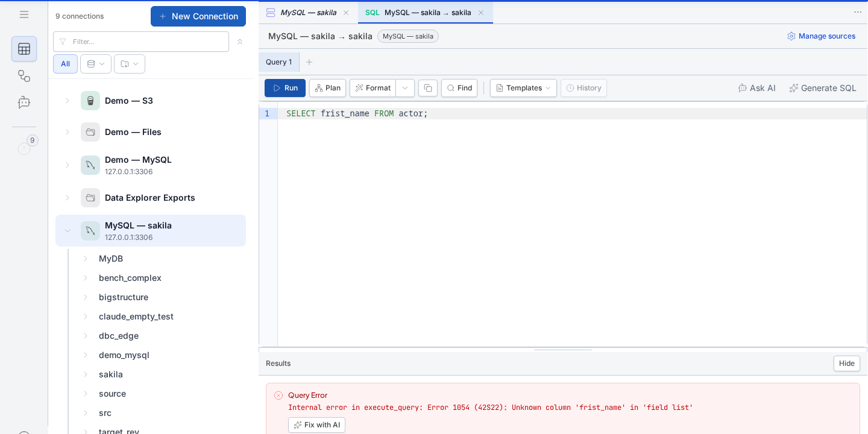Open the data explorer table grid view
Image resolution: width=868 pixels, height=434 pixels.
pyautogui.click(x=24, y=49)
